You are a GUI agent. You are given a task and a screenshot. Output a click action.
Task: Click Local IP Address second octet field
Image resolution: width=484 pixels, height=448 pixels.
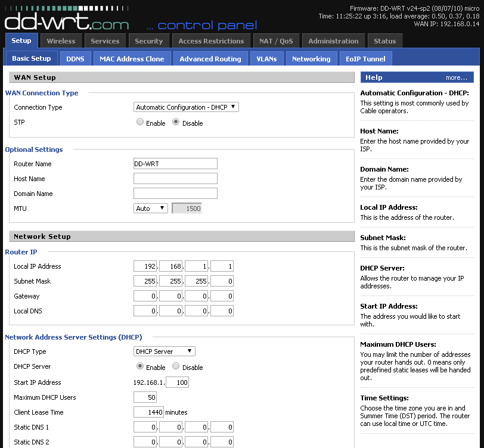tap(170, 266)
